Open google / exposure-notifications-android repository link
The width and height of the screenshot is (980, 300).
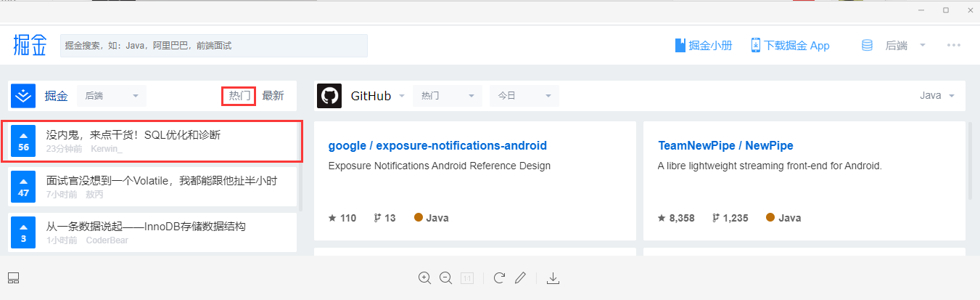[x=437, y=145]
